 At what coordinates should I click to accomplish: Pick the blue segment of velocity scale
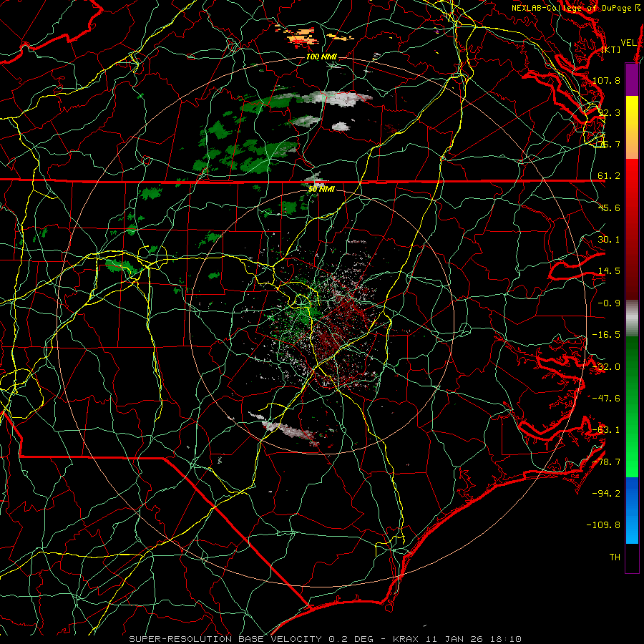tap(632, 510)
